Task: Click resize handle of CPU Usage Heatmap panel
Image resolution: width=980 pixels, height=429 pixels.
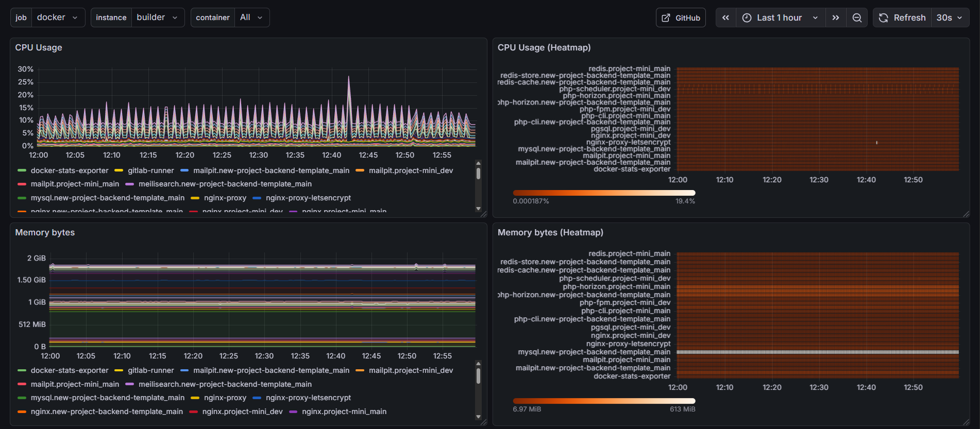Action: click(x=966, y=214)
